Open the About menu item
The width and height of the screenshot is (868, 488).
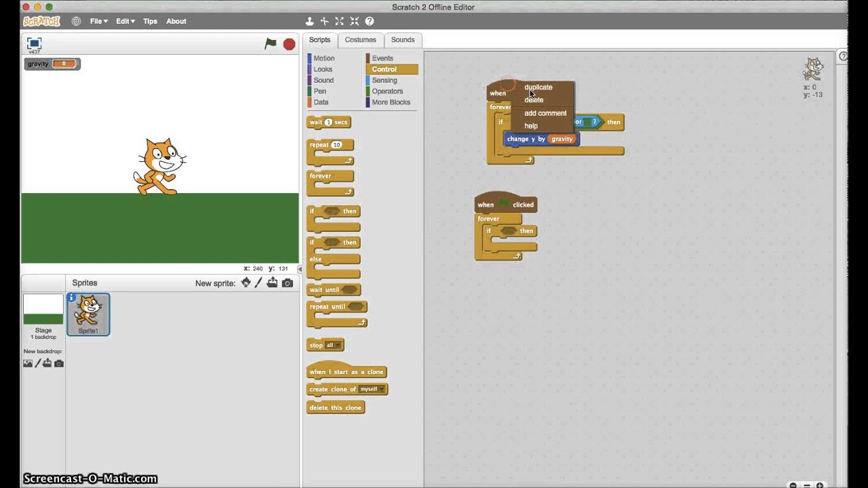176,21
